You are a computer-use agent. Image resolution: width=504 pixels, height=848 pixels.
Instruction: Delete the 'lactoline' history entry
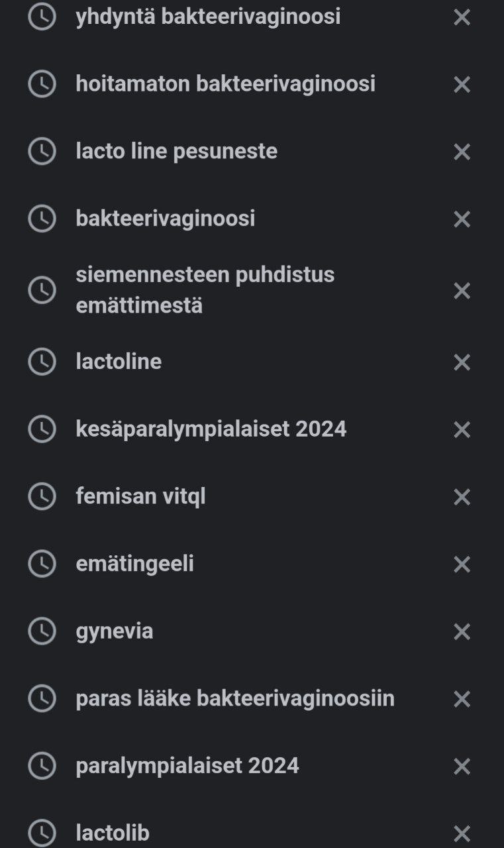[462, 362]
